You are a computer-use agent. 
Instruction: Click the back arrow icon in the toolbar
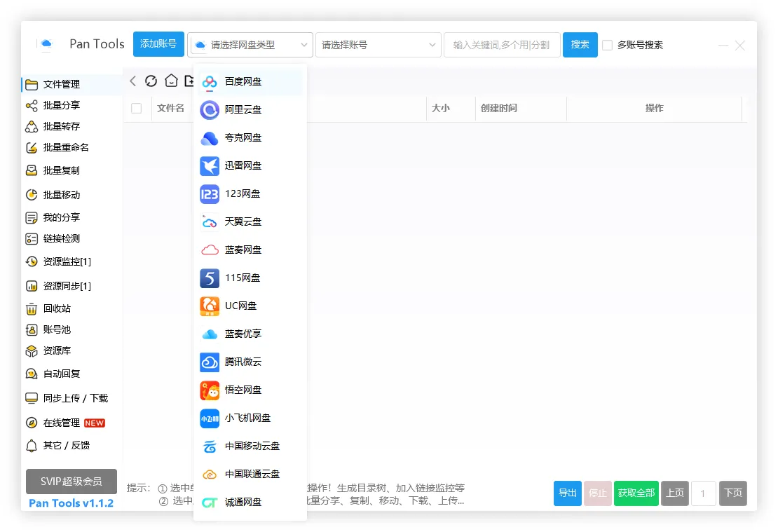(x=132, y=81)
